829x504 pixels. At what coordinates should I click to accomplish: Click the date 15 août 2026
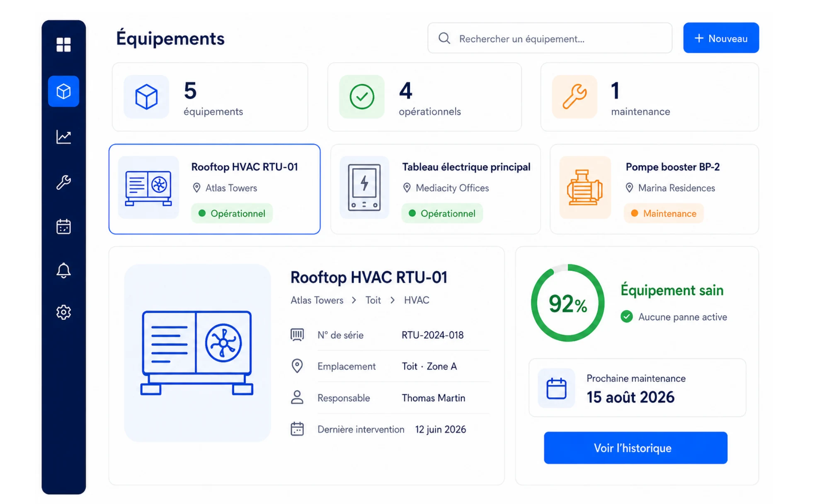[630, 397]
